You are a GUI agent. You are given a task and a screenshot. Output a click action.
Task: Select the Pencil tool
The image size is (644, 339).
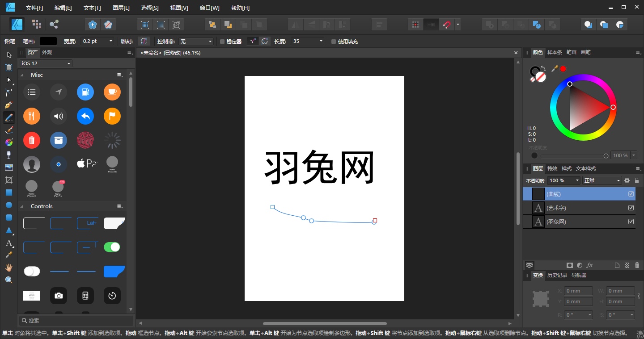(x=9, y=117)
